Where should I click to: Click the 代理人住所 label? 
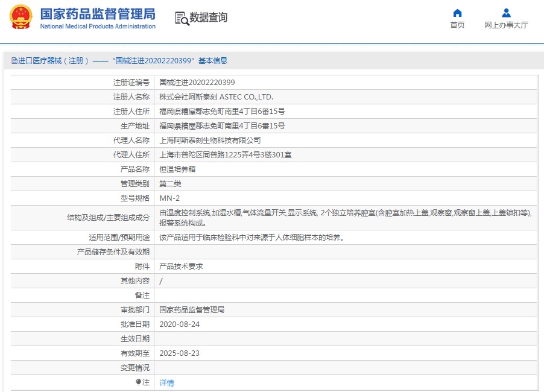[131, 155]
